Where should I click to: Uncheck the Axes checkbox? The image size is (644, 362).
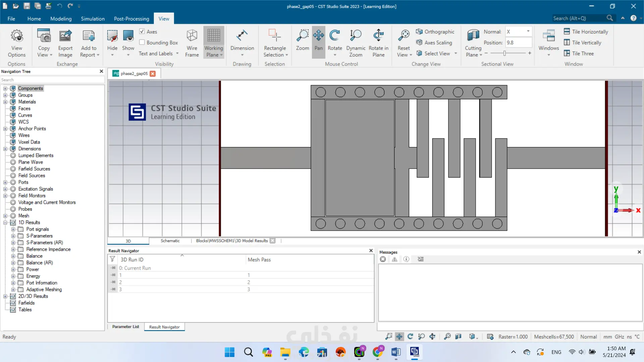142,32
